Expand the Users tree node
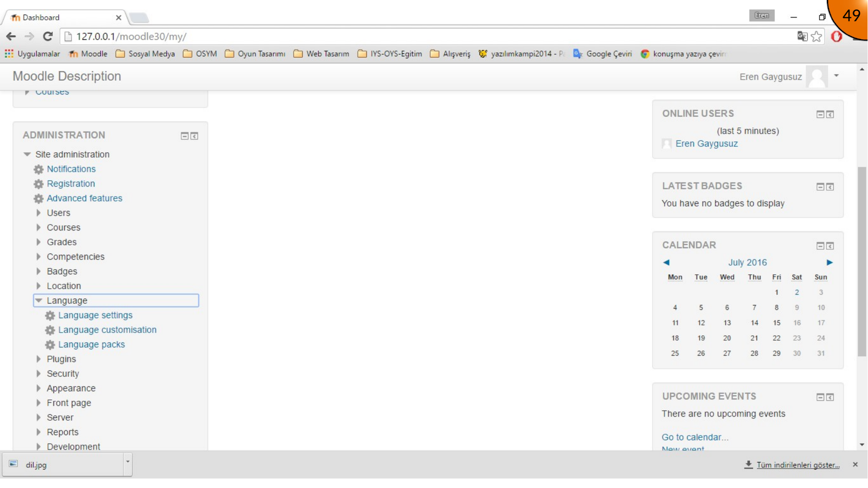The image size is (868, 488). pyautogui.click(x=38, y=213)
